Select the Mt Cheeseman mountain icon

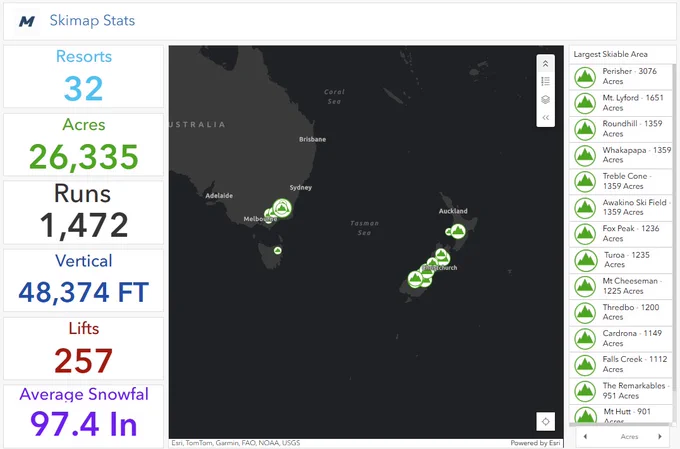[x=585, y=286]
